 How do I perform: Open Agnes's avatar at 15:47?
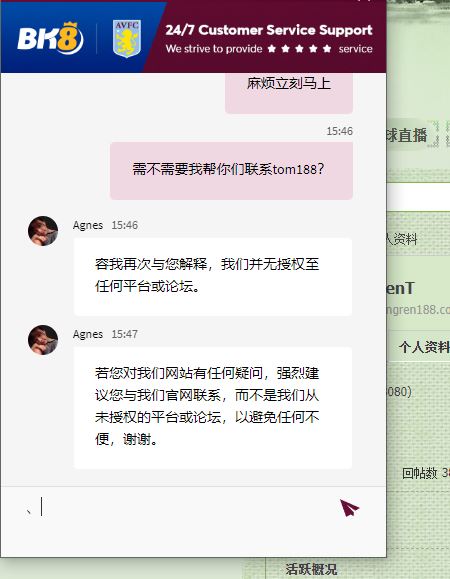(x=43, y=340)
